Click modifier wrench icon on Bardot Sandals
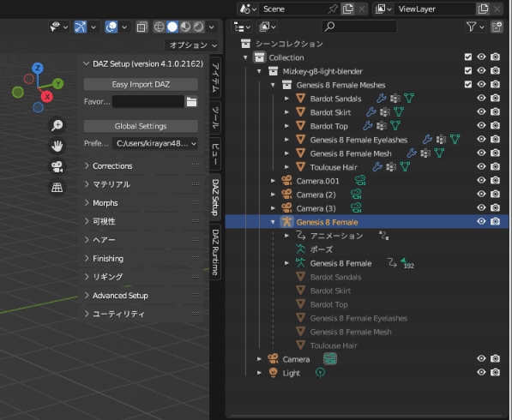The height and width of the screenshot is (420, 512). (x=381, y=99)
